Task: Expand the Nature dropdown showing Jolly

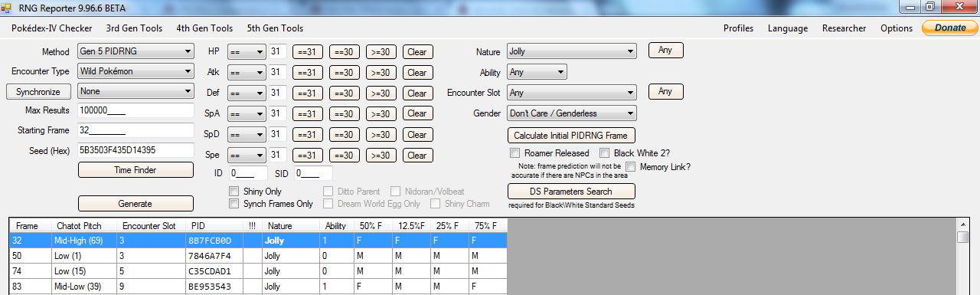Action: pos(571,52)
